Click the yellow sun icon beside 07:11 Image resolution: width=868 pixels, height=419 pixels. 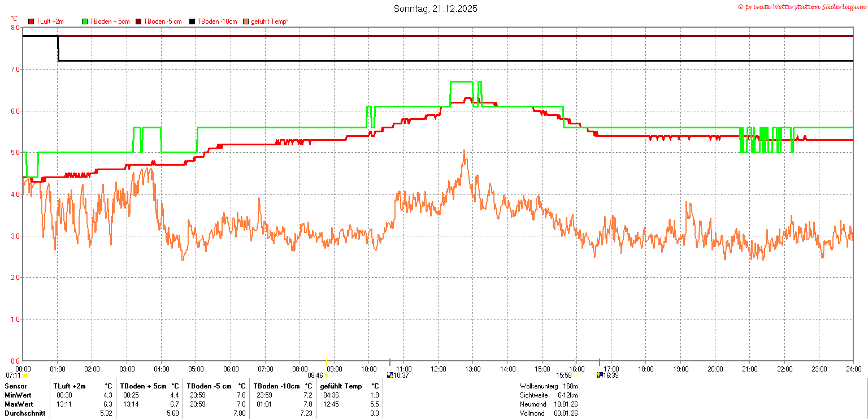coord(25,375)
